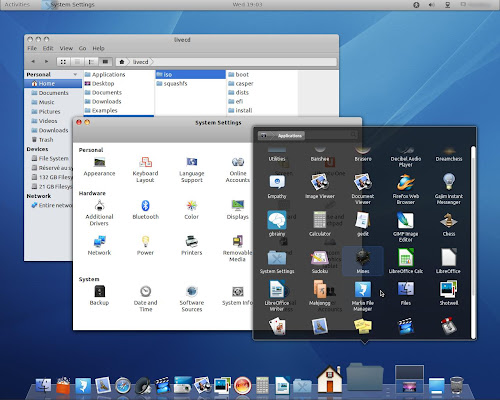Launch Image Viewer from Applications popup
This screenshot has width=500, height=400.
click(320, 186)
